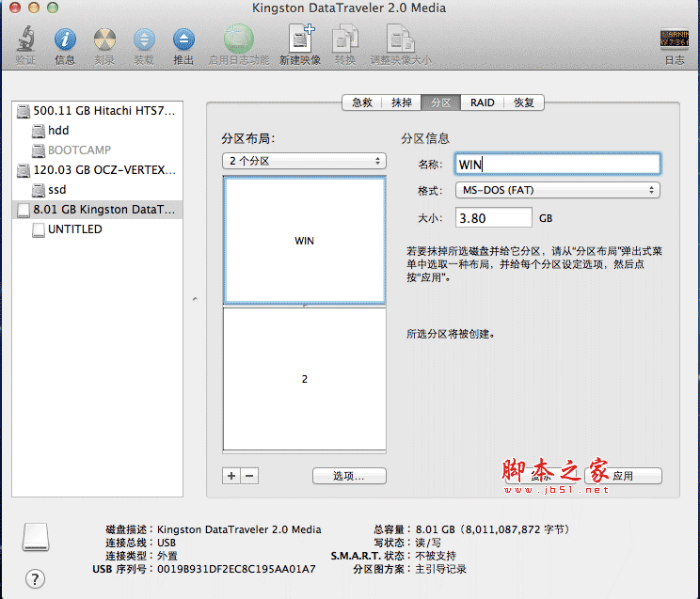Viewport: 700px width, 599px height.
Task: Click the 装载 (Mount) toolbar icon
Action: point(144,41)
